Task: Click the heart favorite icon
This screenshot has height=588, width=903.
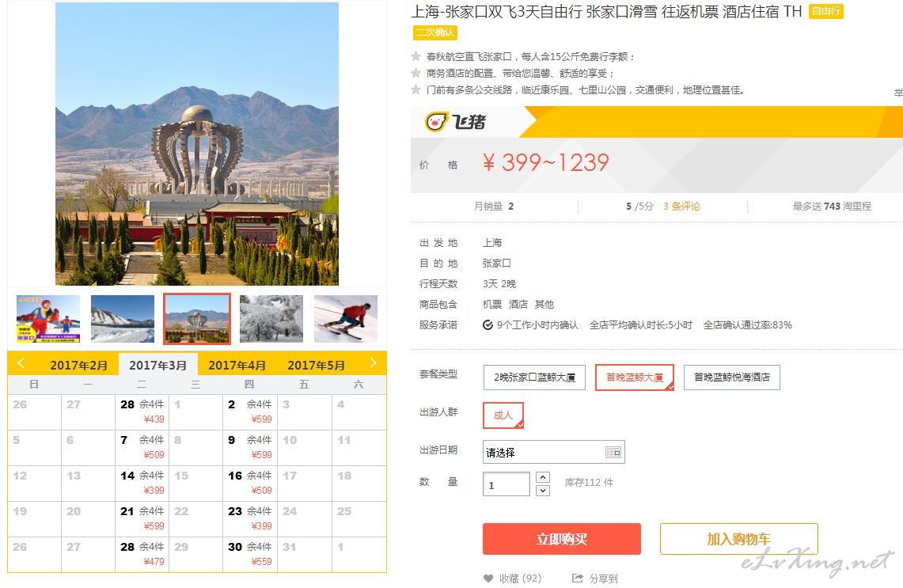Action: tap(488, 579)
